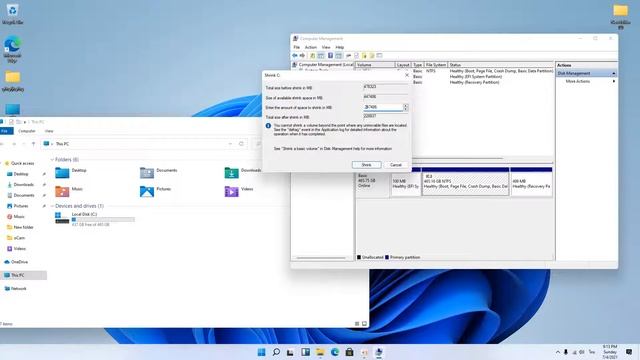Click Show/Hide Console Tree toolbar icon
Image resolution: width=640 pixels, height=360 pixels.
(321, 56)
